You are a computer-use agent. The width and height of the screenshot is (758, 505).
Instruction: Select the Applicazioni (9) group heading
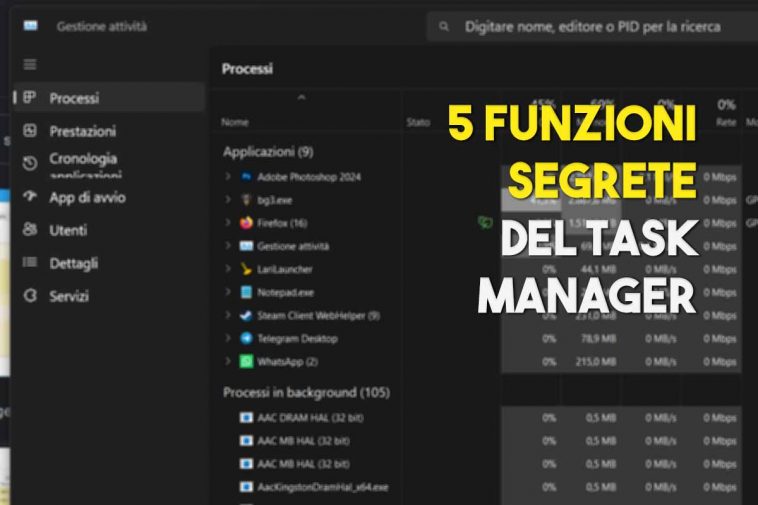(x=268, y=152)
